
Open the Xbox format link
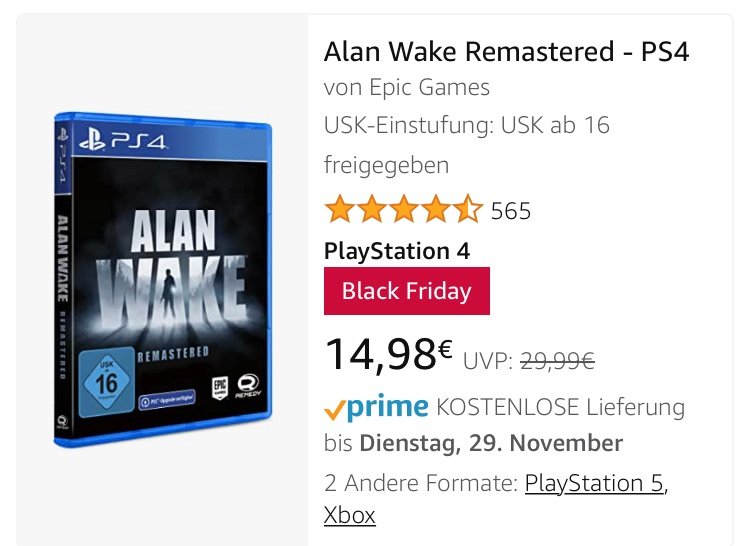[350, 515]
